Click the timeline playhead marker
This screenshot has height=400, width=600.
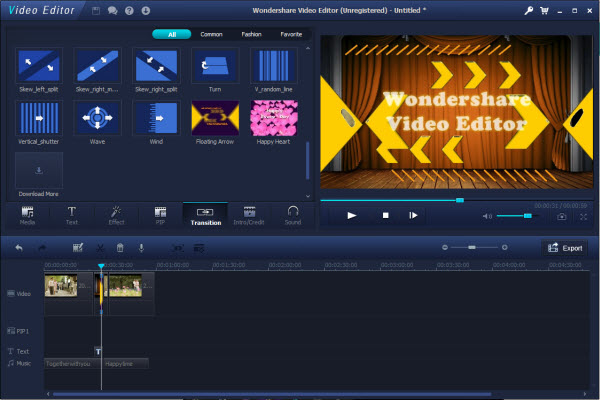coord(101,266)
